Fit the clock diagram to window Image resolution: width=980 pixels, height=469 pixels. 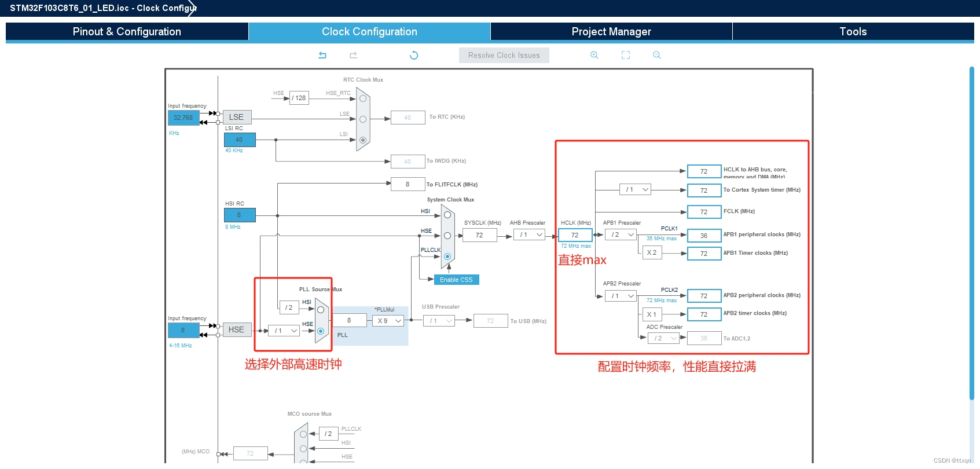click(x=626, y=55)
